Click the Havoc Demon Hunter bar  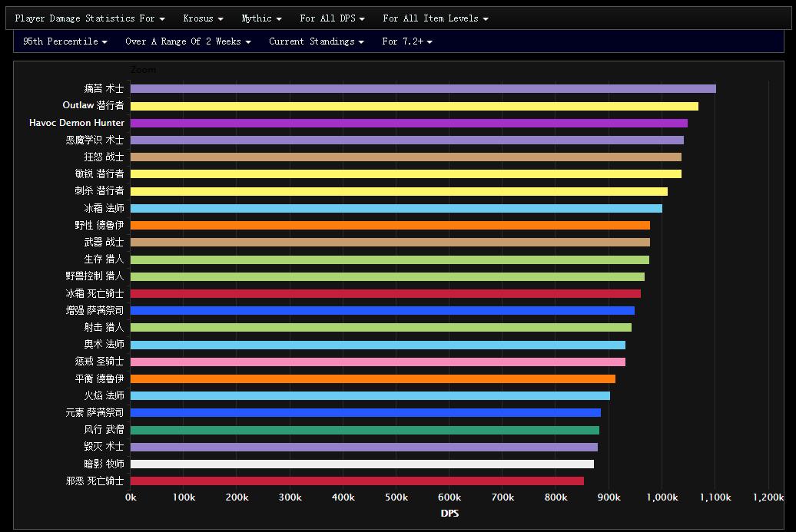point(409,123)
